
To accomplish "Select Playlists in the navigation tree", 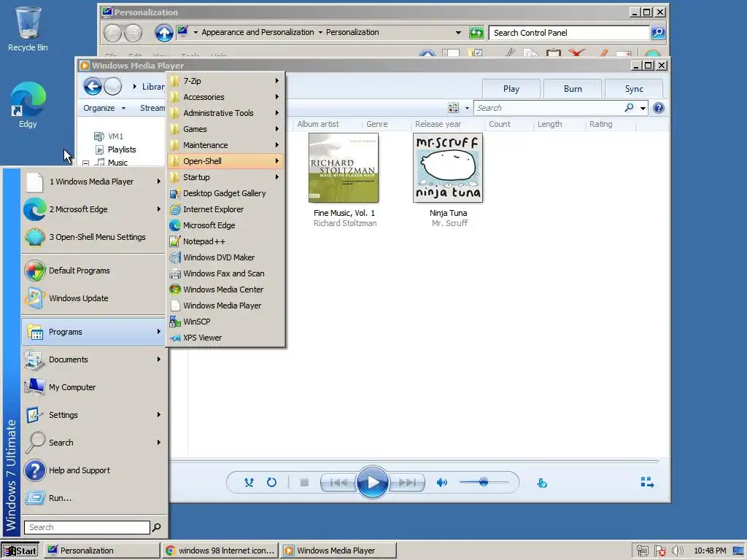I will click(122, 149).
